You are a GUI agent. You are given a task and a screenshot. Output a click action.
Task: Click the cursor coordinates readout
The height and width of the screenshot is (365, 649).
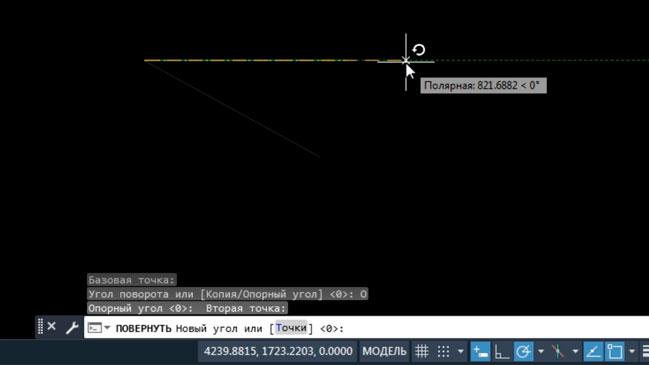tap(278, 351)
